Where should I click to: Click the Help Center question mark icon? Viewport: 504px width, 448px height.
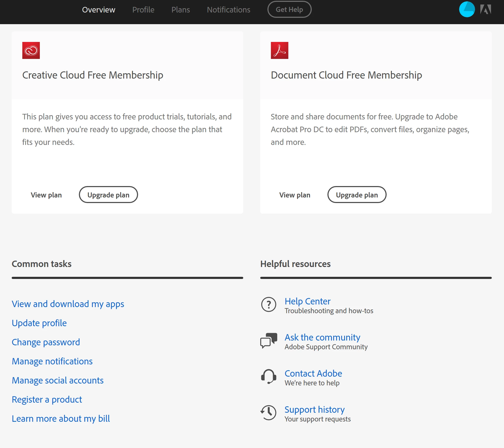click(x=268, y=304)
